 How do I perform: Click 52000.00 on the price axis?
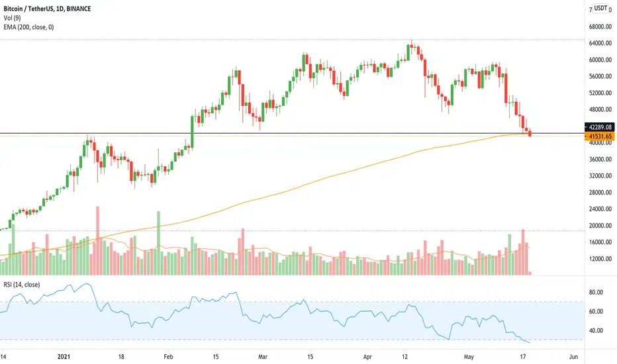[600, 93]
